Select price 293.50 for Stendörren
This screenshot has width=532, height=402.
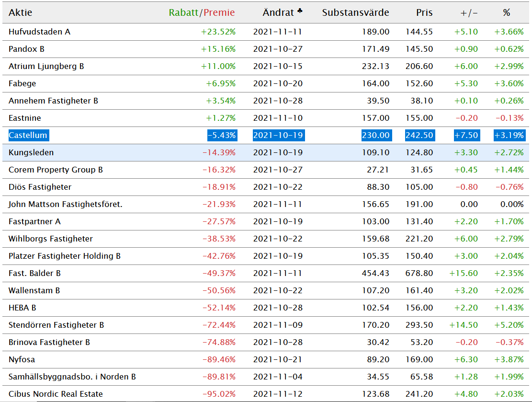point(419,325)
